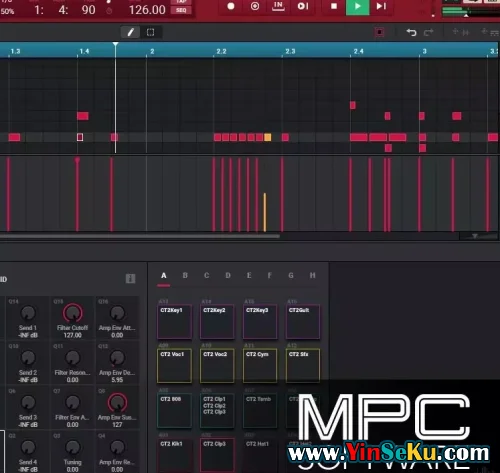
Task: Stop playback with the Stop button
Action: pos(334,6)
